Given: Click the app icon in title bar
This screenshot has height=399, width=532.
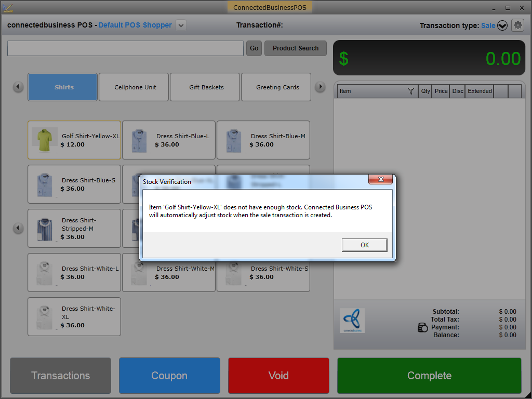Looking at the screenshot, I should (x=7, y=7).
